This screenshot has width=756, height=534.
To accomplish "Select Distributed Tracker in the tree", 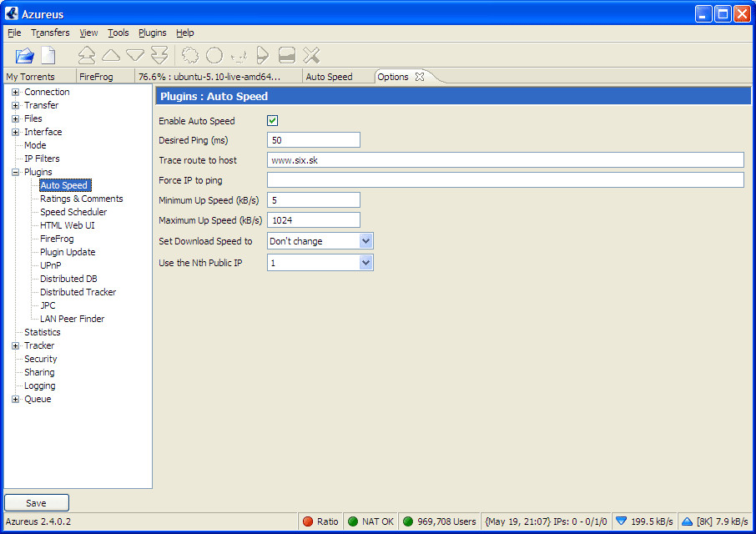I will tap(78, 292).
